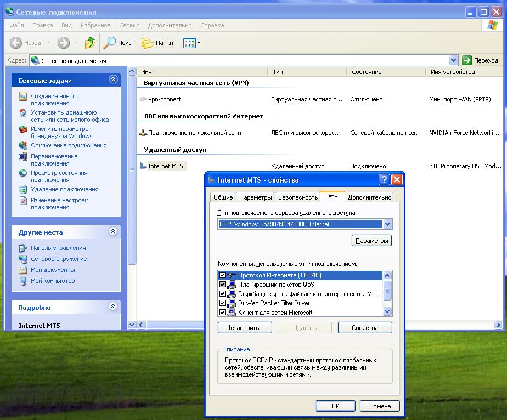Click view connection status icon
Screen dimensions: 507x420
click(23, 173)
